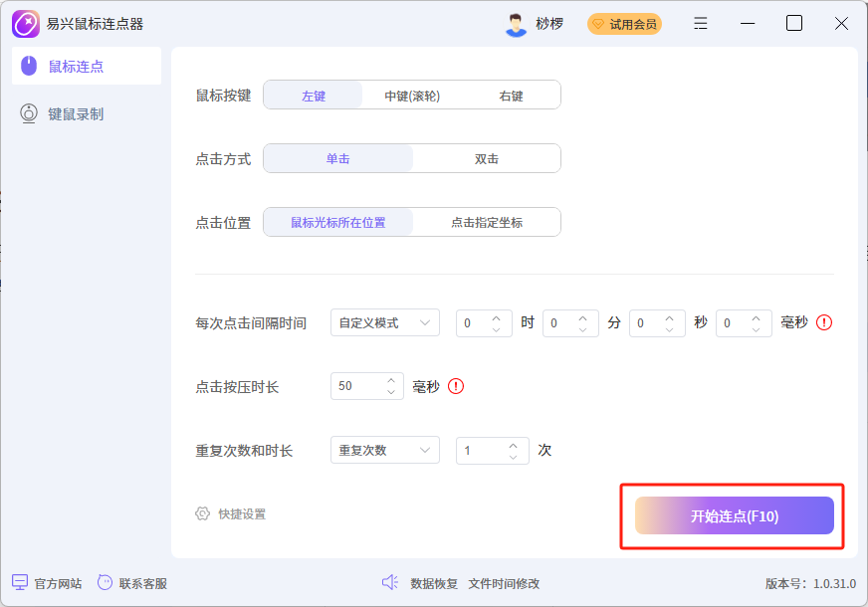Switch click mode to 双击
Screen dimensions: 868x607
485,158
